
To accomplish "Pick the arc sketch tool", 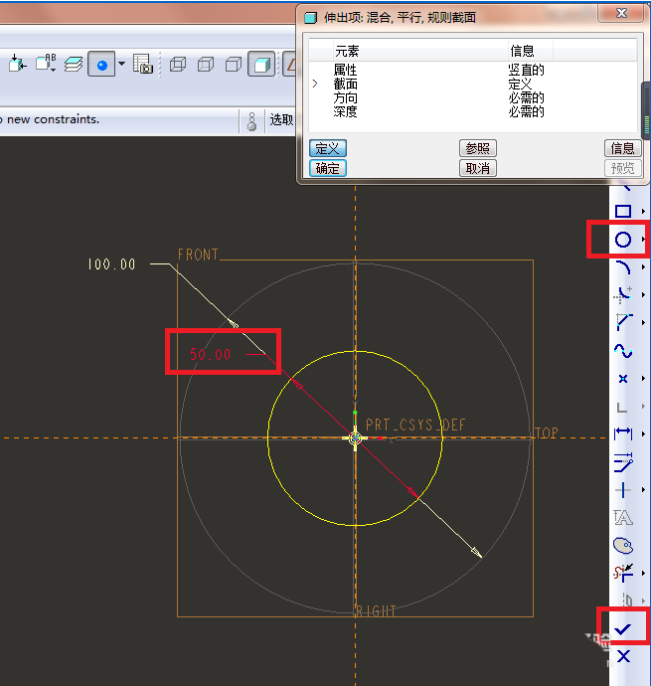I will click(622, 268).
